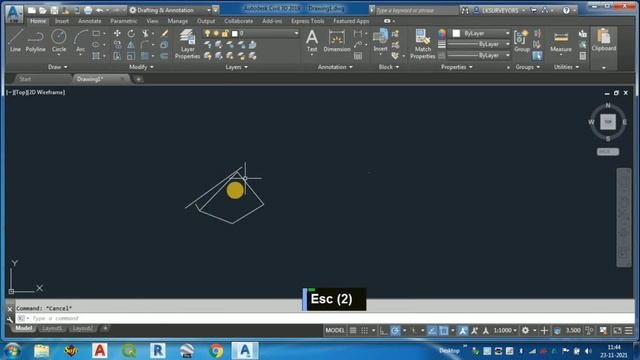Toggle layer 0 on/off lightbulb
The width and height of the screenshot is (640, 360).
pos(207,33)
